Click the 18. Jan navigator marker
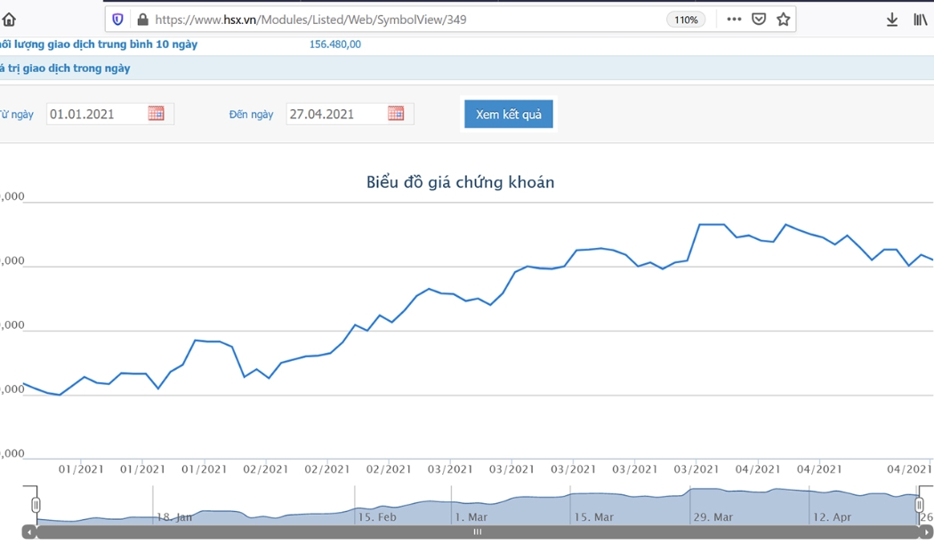The image size is (934, 560). [174, 517]
